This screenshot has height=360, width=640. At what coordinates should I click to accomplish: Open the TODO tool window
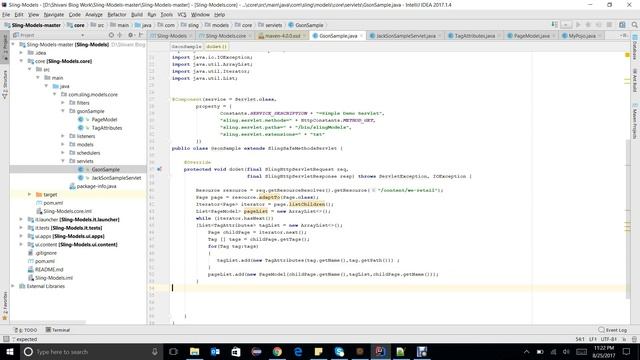click(x=26, y=330)
